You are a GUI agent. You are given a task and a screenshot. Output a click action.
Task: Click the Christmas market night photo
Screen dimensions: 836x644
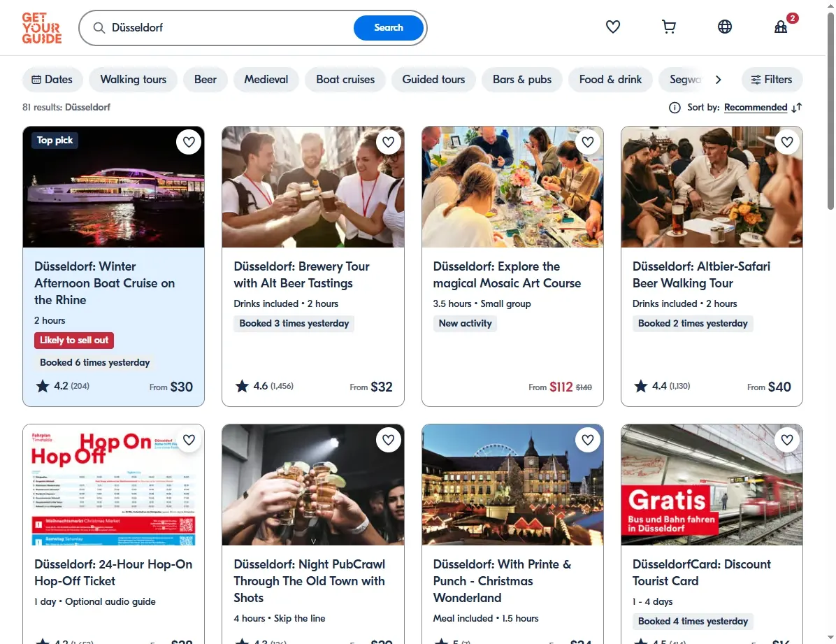512,485
